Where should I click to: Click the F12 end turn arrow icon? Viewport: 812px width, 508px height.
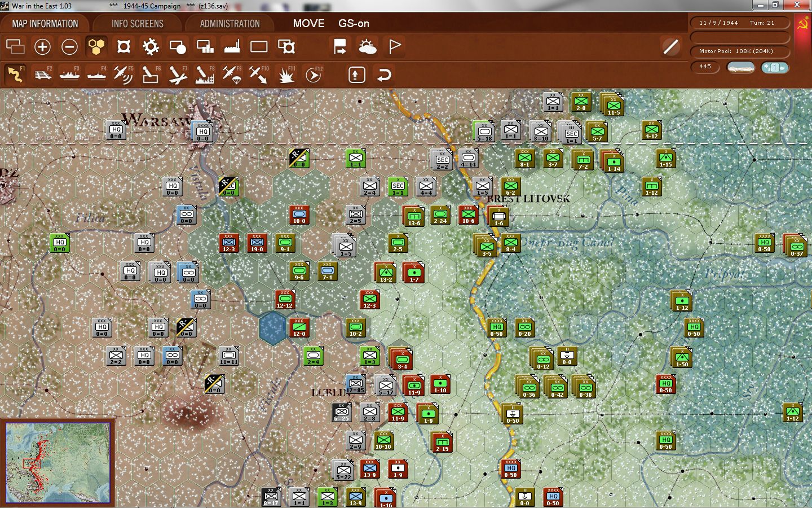click(x=314, y=75)
